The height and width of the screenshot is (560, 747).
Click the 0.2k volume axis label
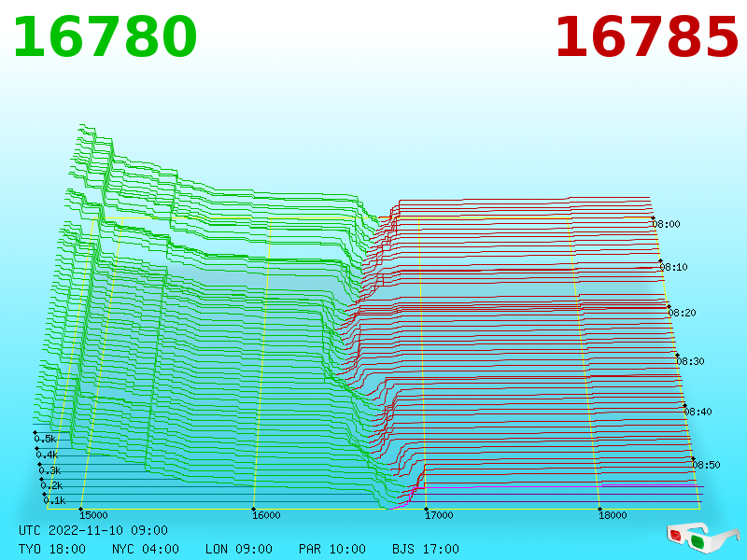pyautogui.click(x=52, y=485)
